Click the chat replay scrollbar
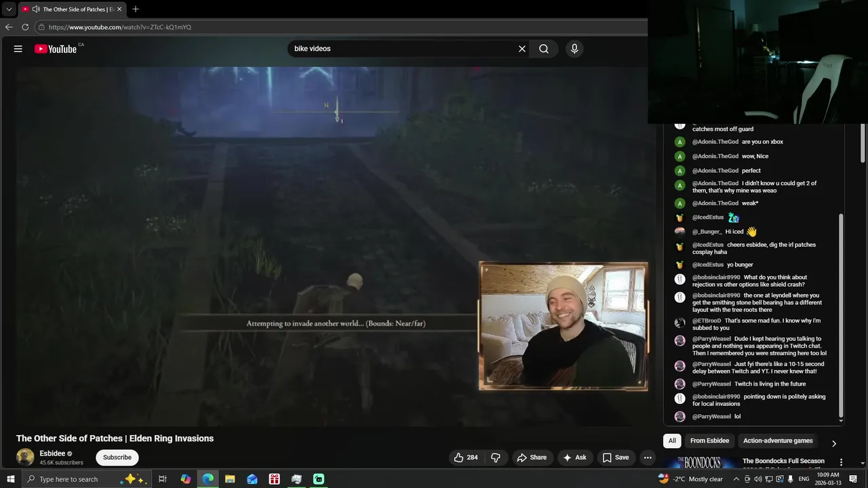868x488 pixels. point(842,315)
